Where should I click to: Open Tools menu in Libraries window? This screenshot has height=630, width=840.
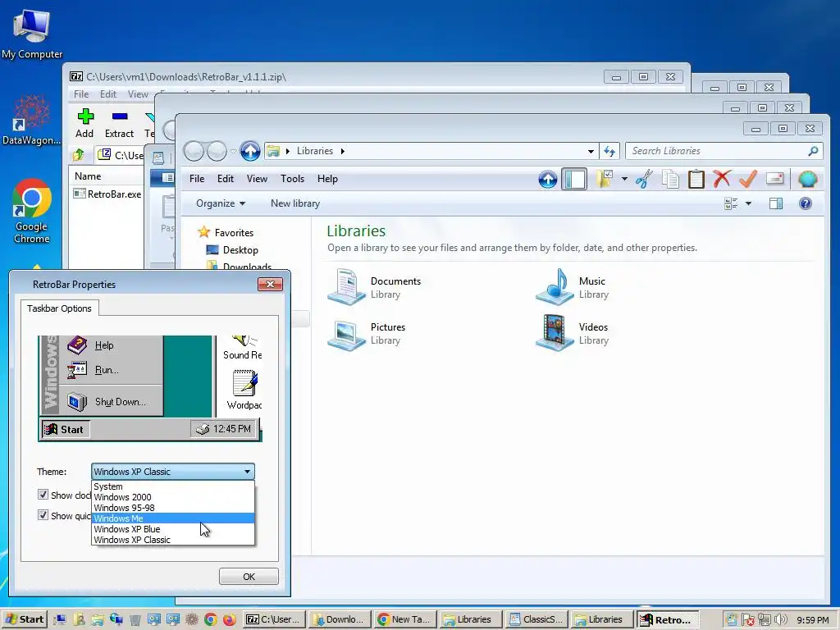point(292,179)
